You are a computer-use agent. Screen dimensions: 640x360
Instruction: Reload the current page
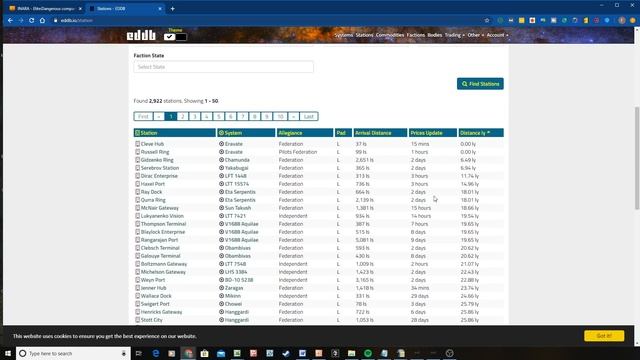coord(31,20)
